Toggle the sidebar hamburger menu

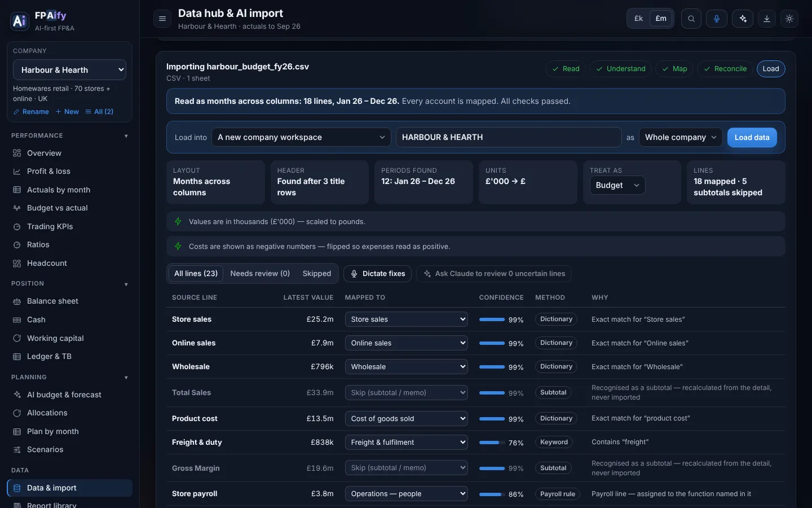click(x=162, y=19)
